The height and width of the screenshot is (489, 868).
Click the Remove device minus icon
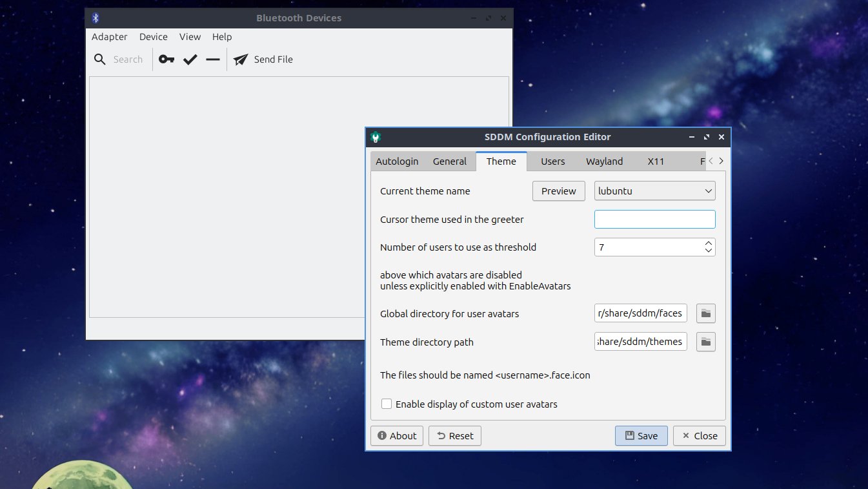click(213, 59)
